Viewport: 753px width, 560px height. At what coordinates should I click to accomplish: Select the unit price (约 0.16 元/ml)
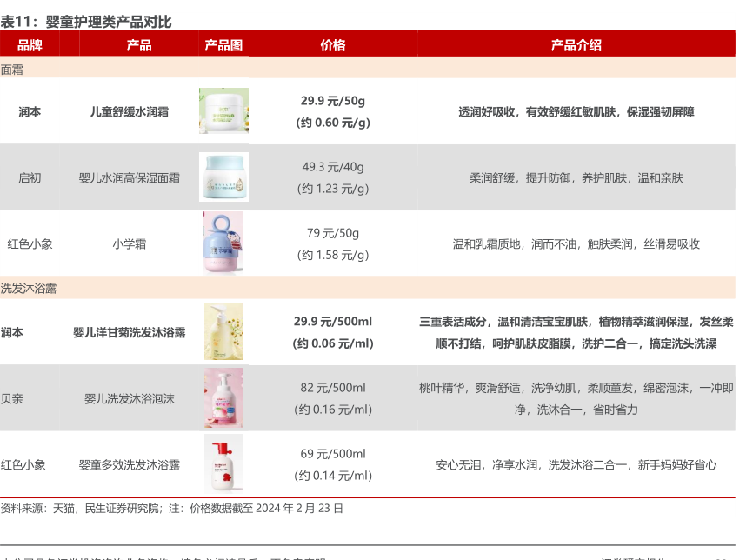tap(333, 410)
